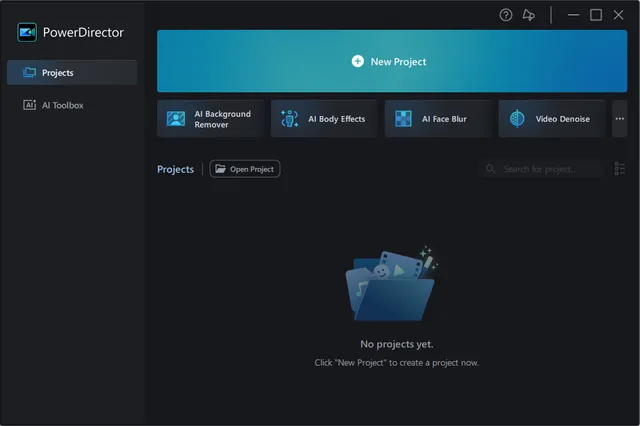Click the empty projects folder illustration
The height and width of the screenshot is (426, 640).
pos(390,283)
